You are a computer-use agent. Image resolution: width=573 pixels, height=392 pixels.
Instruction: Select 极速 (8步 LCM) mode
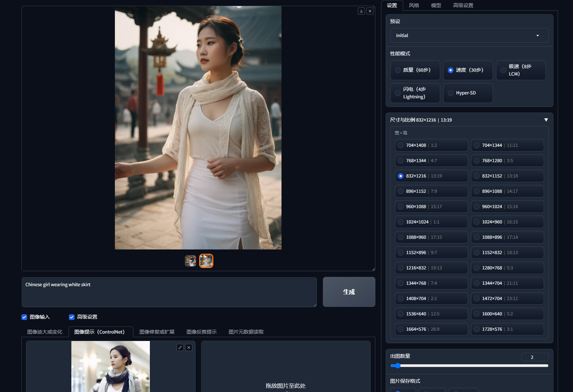521,70
